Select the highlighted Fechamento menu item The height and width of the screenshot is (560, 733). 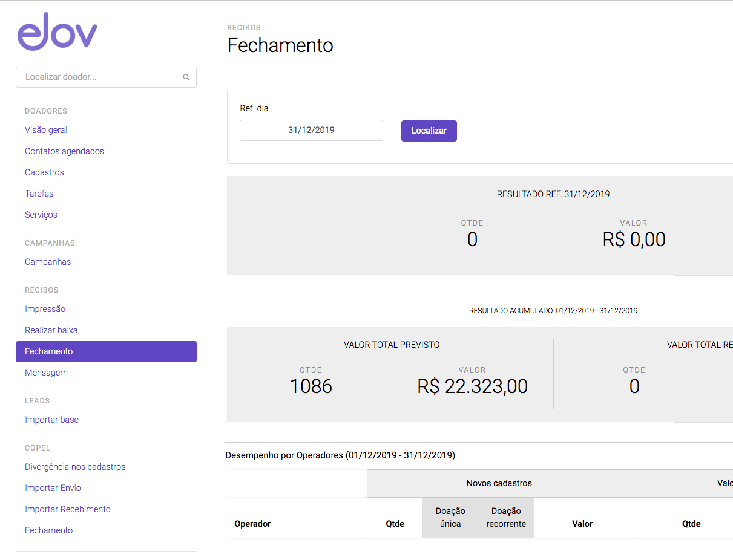106,351
